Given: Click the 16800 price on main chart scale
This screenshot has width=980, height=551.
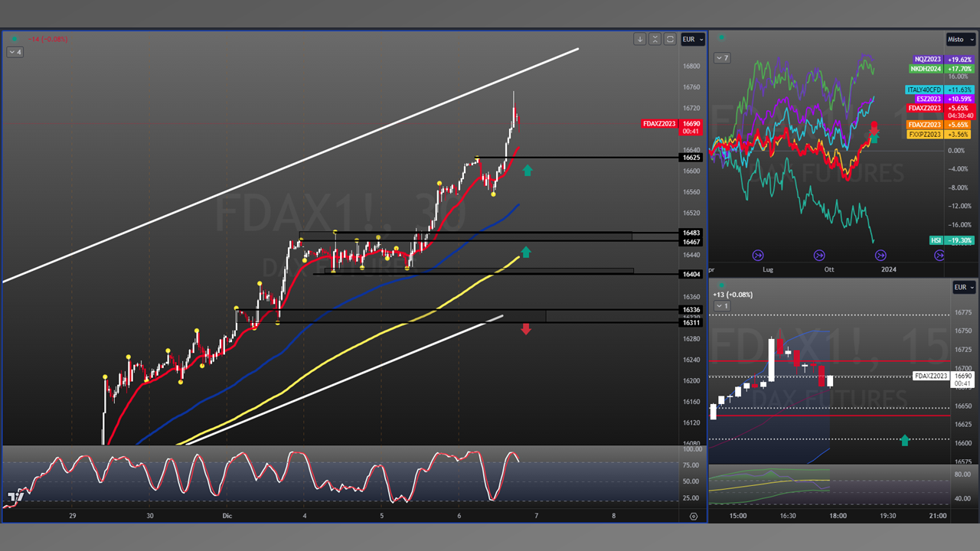Looking at the screenshot, I should [x=691, y=67].
